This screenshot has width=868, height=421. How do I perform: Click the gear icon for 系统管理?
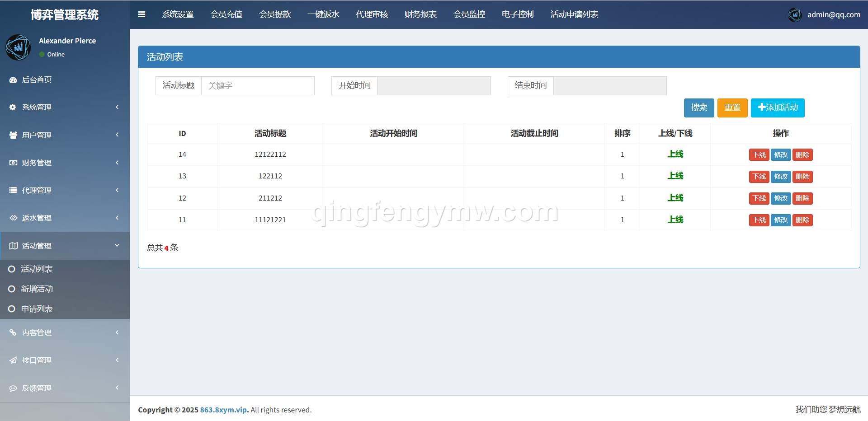click(x=13, y=108)
